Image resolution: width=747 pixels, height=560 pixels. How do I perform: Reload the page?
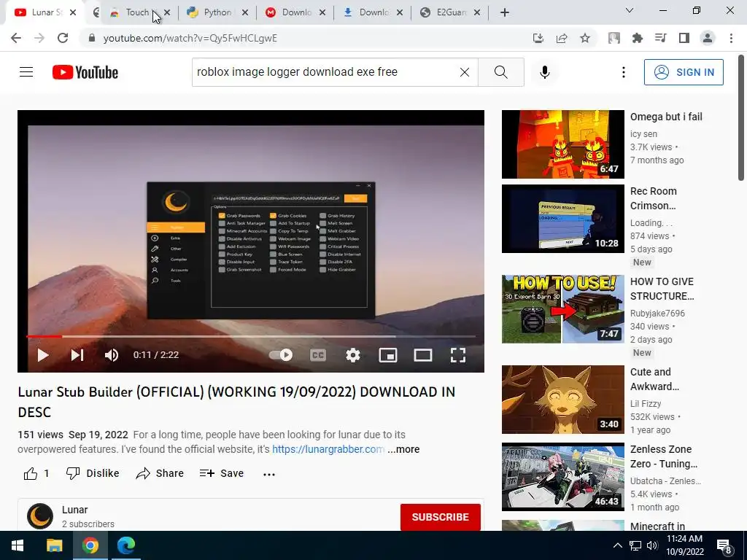[x=63, y=38]
